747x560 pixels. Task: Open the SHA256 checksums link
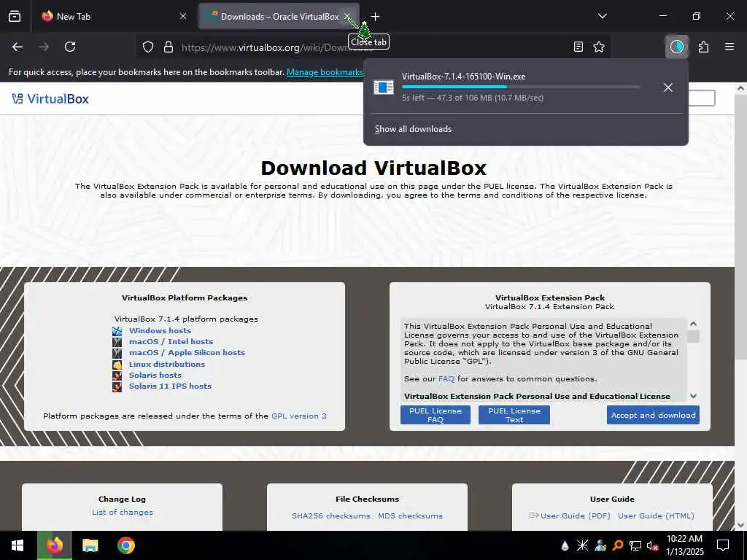331,516
